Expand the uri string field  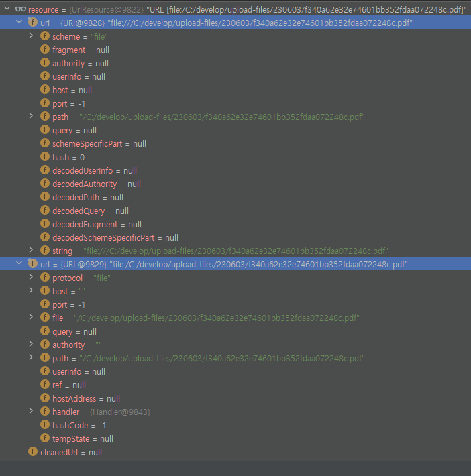(x=31, y=250)
